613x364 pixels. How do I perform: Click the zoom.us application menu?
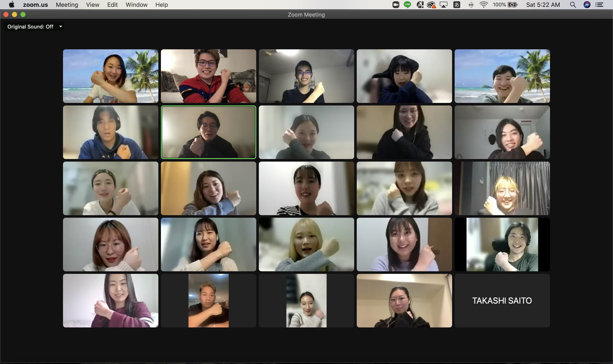[x=35, y=5]
